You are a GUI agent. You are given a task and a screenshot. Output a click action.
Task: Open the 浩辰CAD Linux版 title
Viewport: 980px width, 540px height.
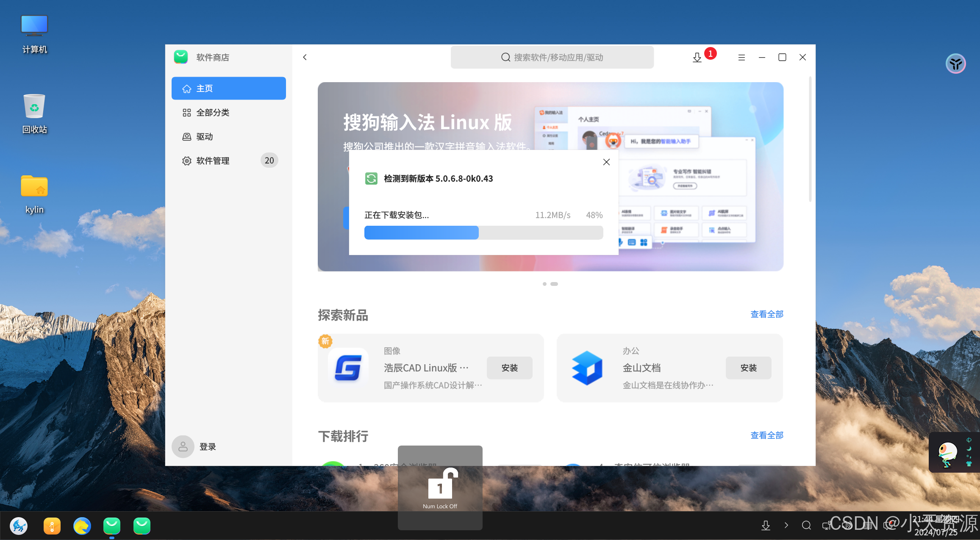coord(426,368)
